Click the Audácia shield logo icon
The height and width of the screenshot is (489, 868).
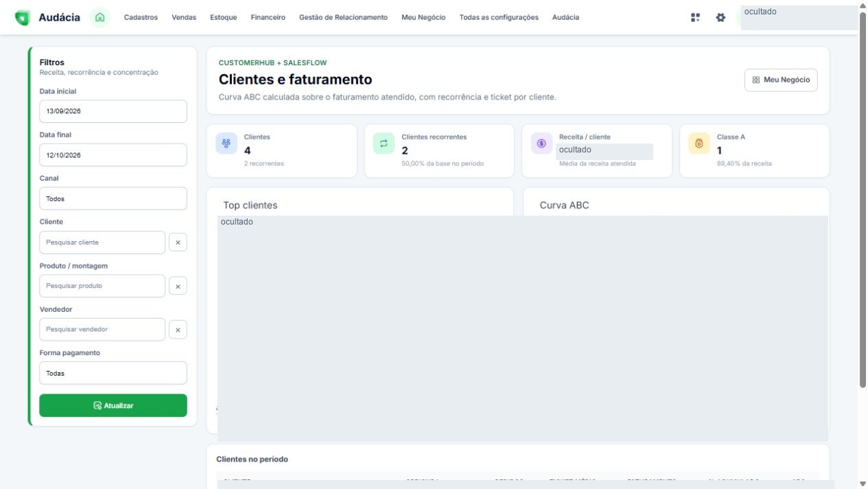tap(23, 18)
